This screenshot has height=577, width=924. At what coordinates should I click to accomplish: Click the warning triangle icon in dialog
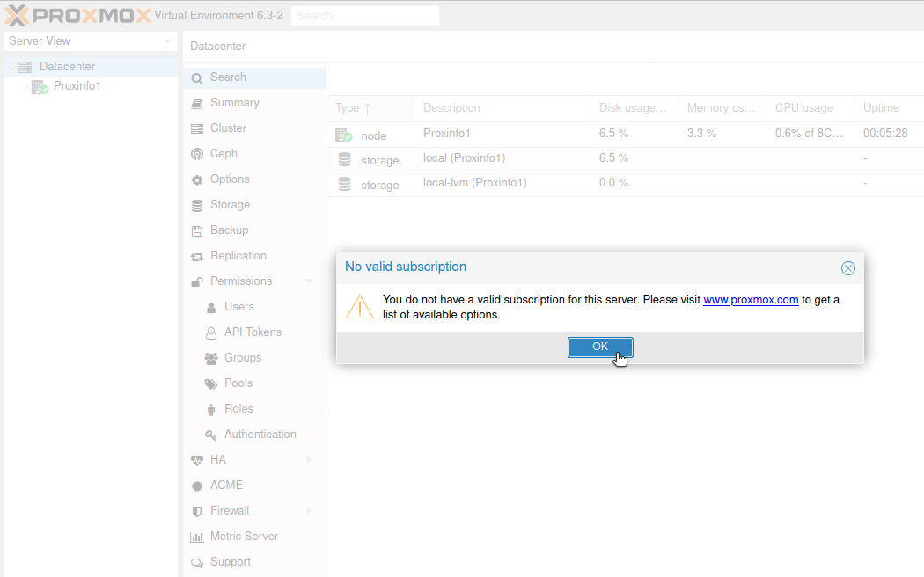(x=359, y=307)
